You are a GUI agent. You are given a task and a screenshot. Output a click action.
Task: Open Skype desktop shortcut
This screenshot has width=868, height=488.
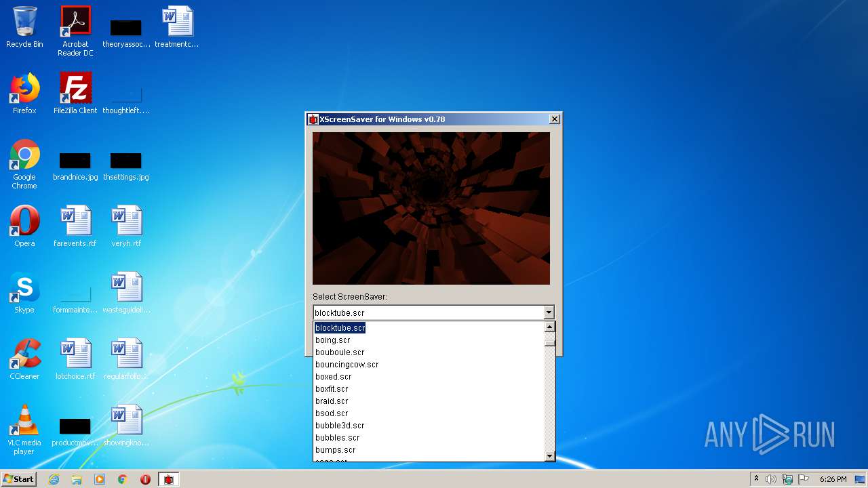[x=24, y=293]
